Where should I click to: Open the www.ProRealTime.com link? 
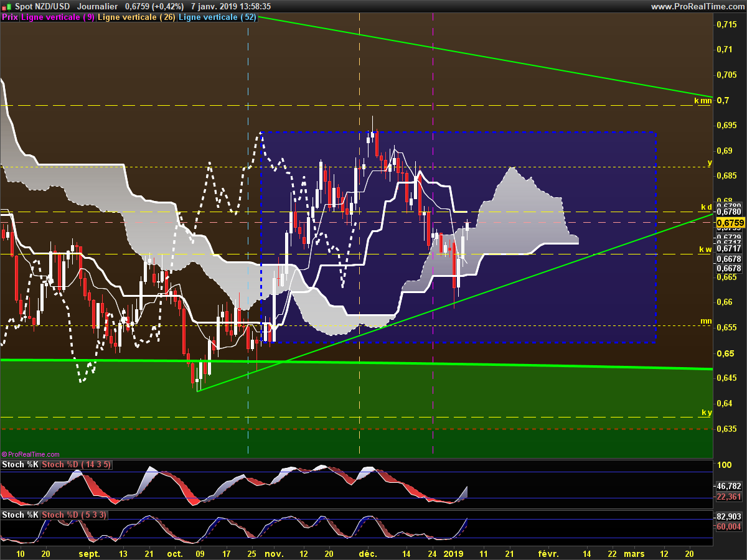tap(698, 6)
